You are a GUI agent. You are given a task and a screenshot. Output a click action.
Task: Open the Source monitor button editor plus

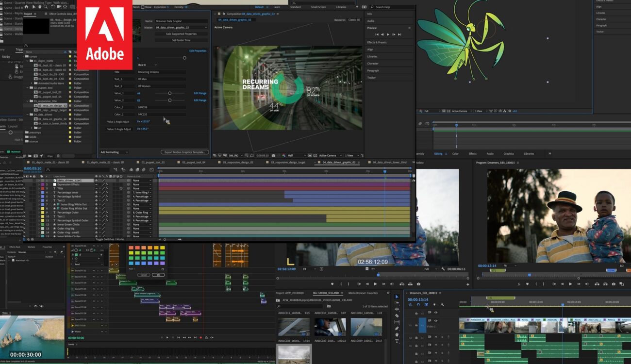coord(468,284)
